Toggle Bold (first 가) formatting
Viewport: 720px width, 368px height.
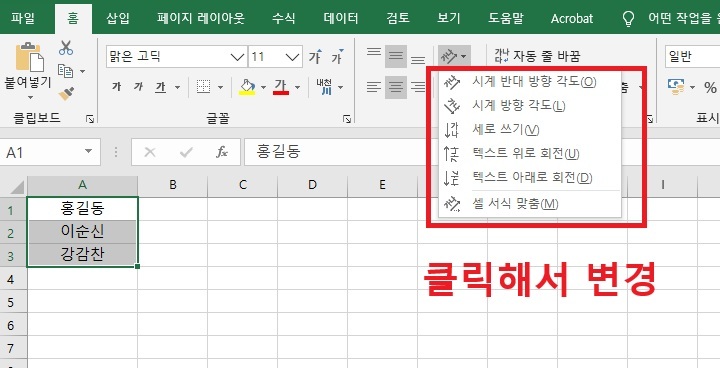[117, 86]
